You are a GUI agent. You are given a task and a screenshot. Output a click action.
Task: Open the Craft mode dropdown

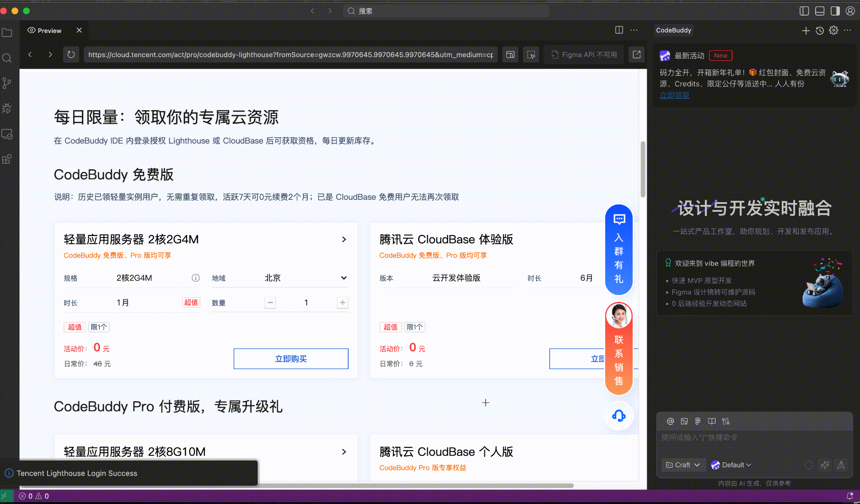point(683,465)
